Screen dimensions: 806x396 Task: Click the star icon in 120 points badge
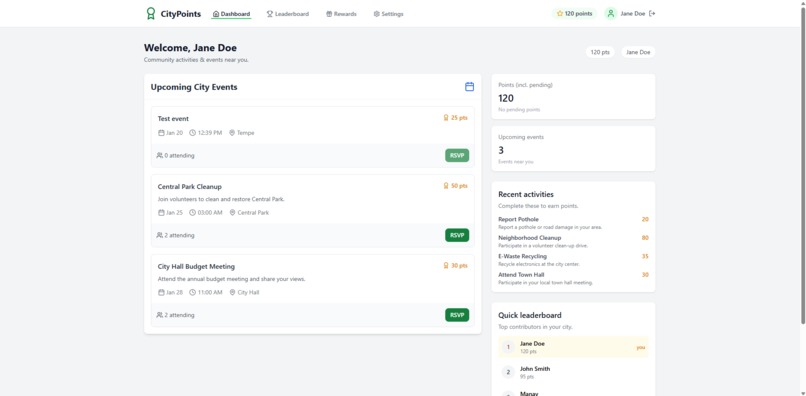[560, 14]
